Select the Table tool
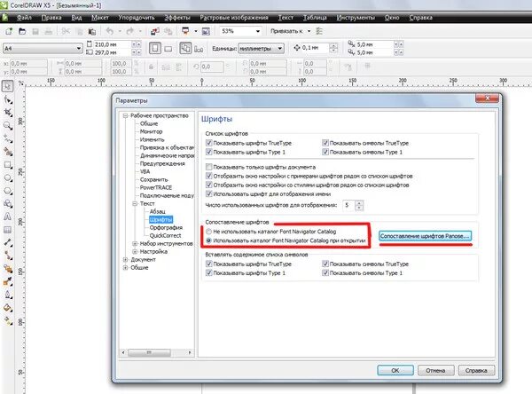 8,230
